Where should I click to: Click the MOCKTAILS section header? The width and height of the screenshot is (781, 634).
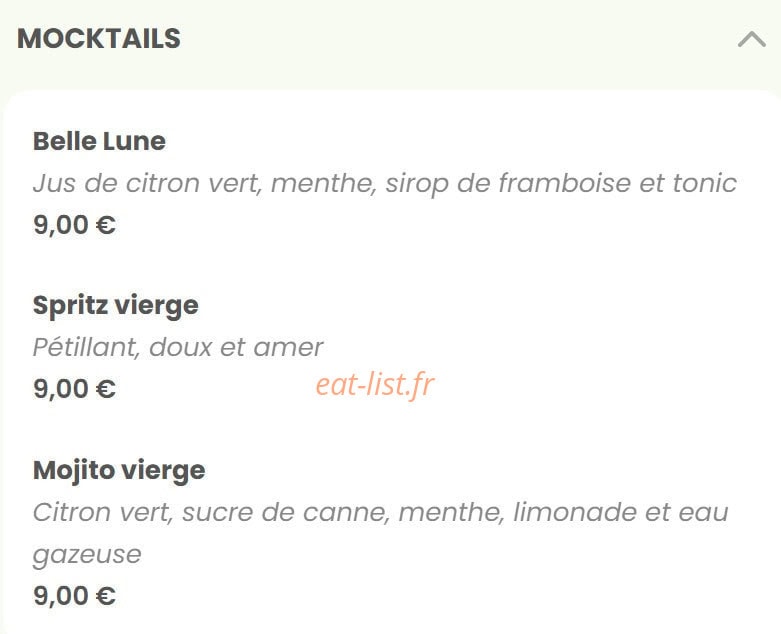[x=99, y=38]
